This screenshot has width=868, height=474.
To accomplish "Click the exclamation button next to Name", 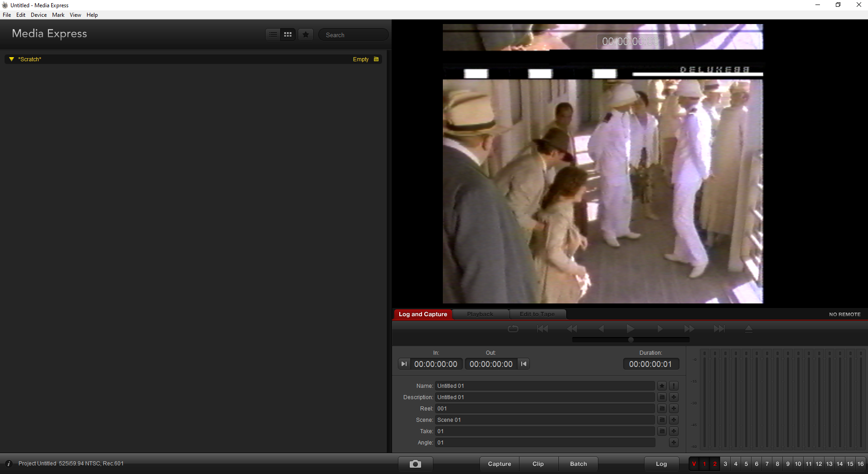I will [x=674, y=386].
